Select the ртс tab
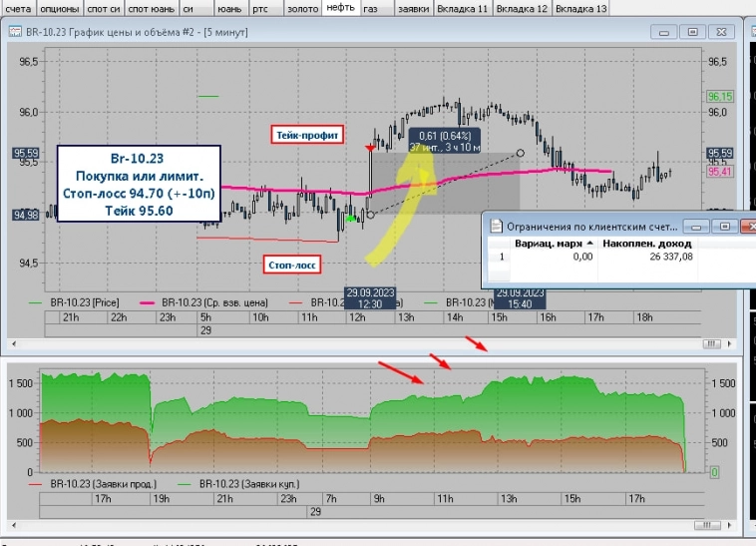Screen dimensions: 756x546 pos(264,8)
